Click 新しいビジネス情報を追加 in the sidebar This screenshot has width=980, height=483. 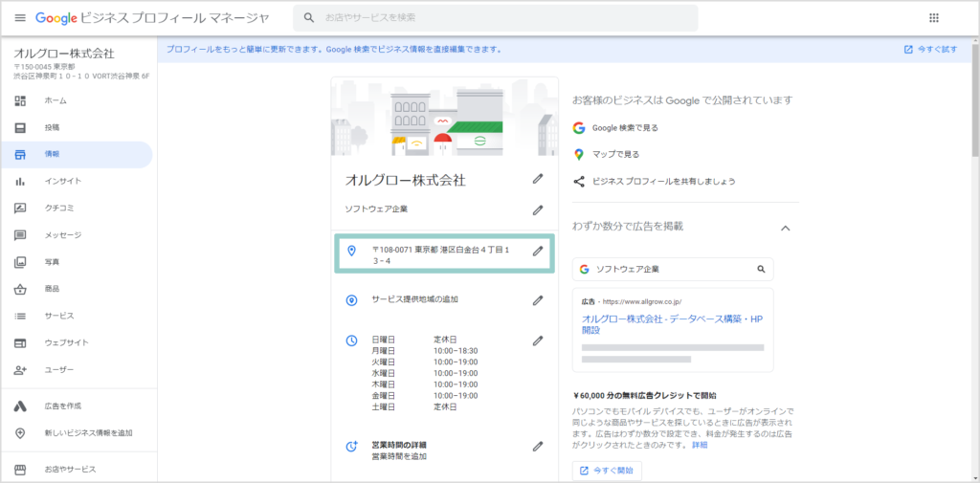point(77,433)
